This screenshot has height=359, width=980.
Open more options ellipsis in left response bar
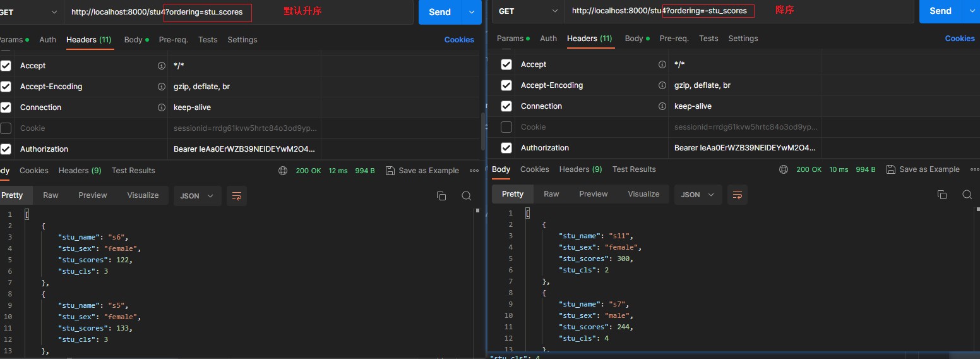[474, 171]
